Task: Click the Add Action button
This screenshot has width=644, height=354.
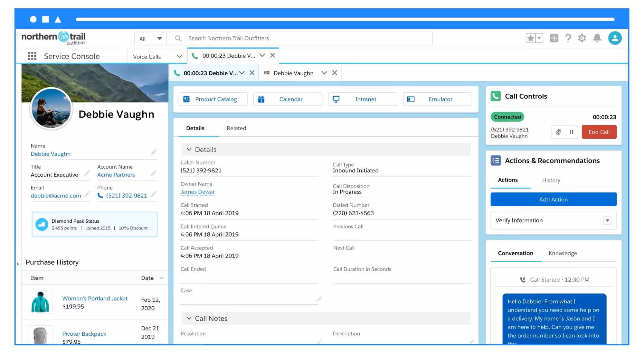Action: coord(554,200)
